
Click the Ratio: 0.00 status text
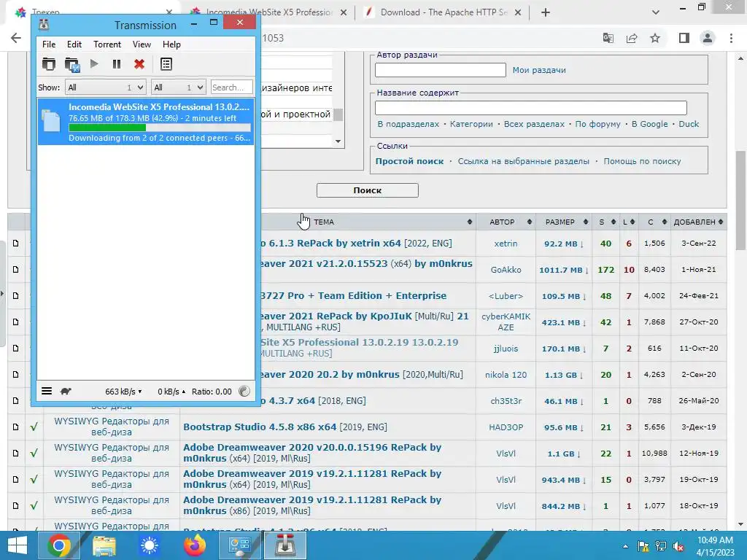(212, 392)
